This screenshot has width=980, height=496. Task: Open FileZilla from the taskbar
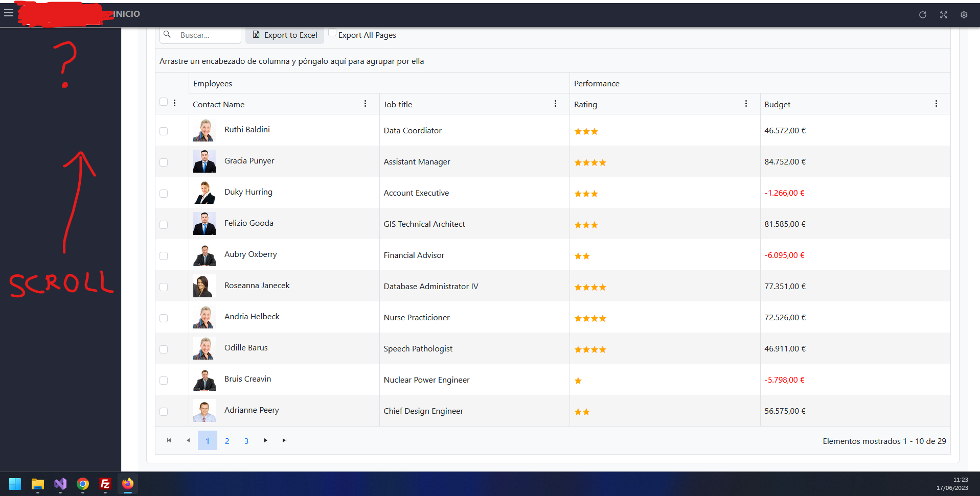pyautogui.click(x=105, y=484)
